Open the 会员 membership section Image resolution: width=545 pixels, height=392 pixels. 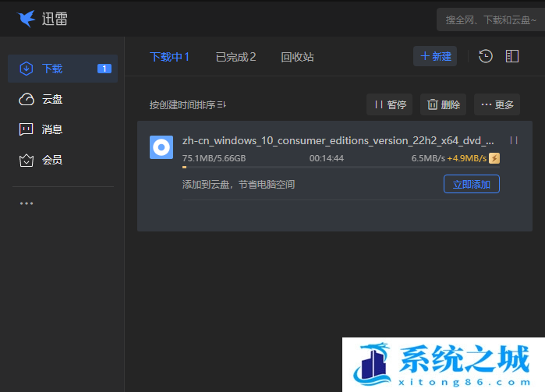[x=41, y=160]
